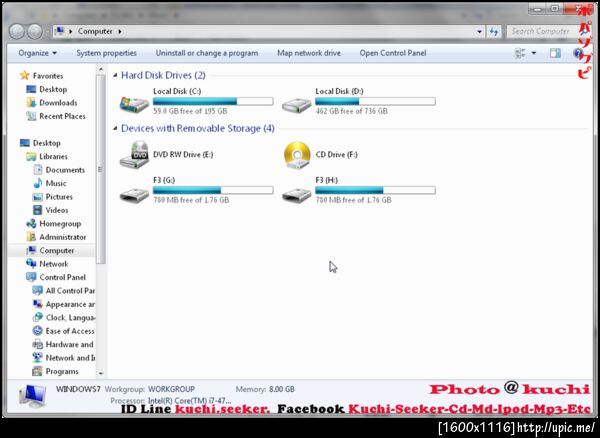The height and width of the screenshot is (438, 600).
Task: Click the Back navigation arrow button
Action: [x=17, y=31]
